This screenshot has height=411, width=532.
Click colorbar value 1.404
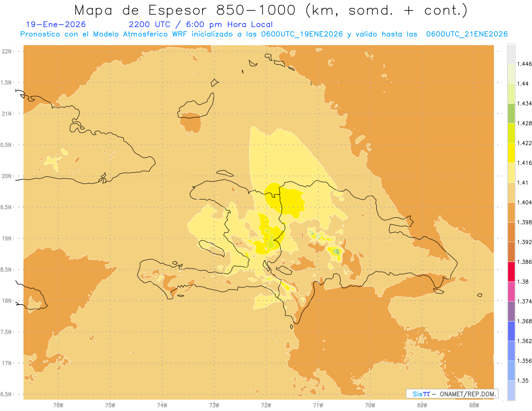pyautogui.click(x=525, y=203)
